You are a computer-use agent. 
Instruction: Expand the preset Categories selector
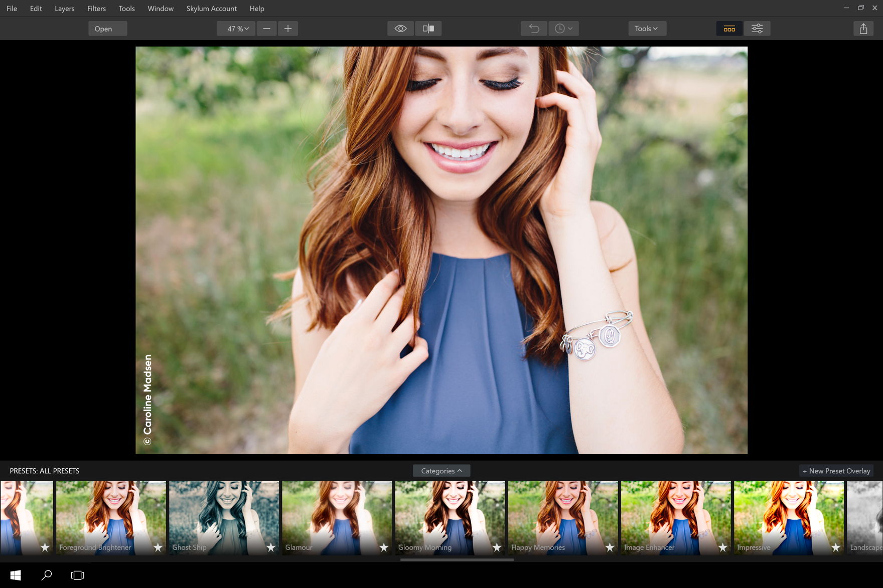click(x=441, y=471)
